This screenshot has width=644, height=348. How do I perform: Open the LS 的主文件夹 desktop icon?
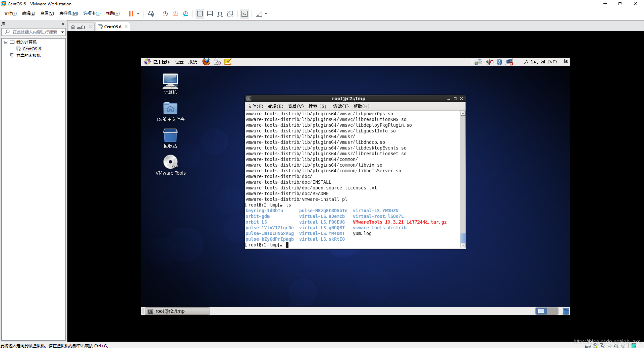pyautogui.click(x=170, y=112)
